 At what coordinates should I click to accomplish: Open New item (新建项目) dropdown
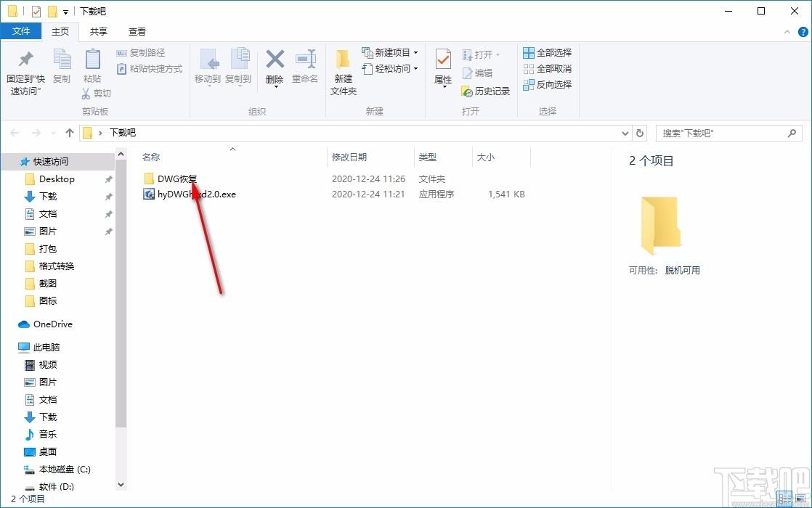[390, 53]
